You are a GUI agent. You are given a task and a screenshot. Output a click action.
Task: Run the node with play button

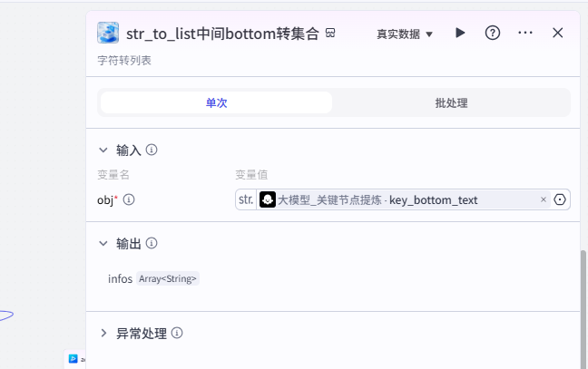coord(460,33)
